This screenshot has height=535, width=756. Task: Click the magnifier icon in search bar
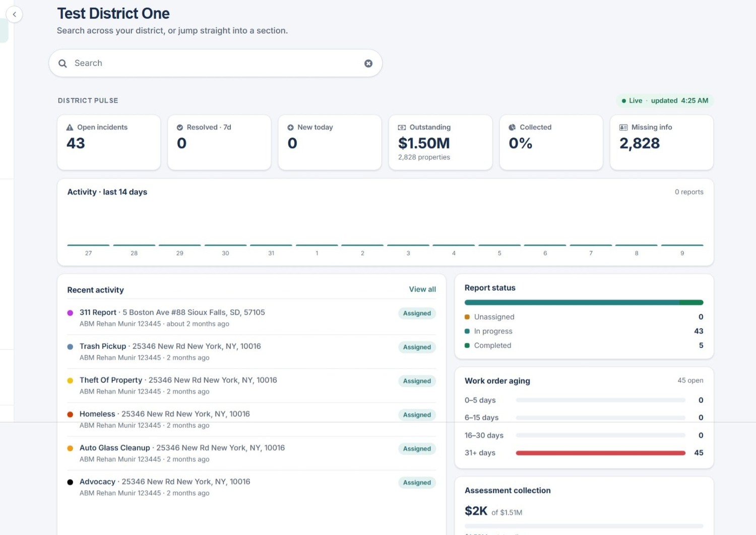point(62,63)
